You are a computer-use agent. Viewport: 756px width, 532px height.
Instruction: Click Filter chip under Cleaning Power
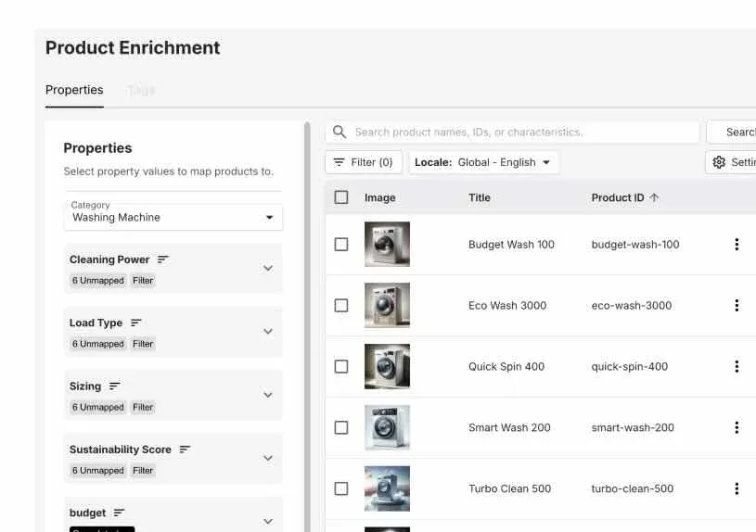143,281
